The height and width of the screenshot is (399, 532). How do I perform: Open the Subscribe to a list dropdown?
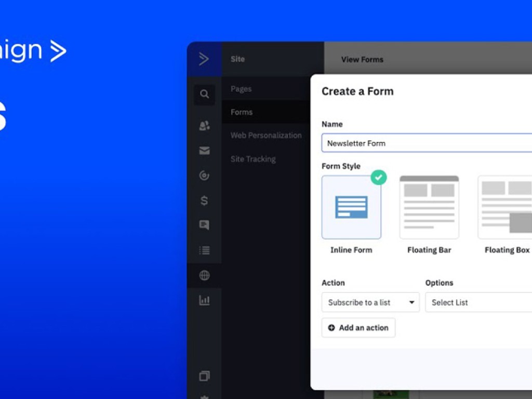click(370, 302)
